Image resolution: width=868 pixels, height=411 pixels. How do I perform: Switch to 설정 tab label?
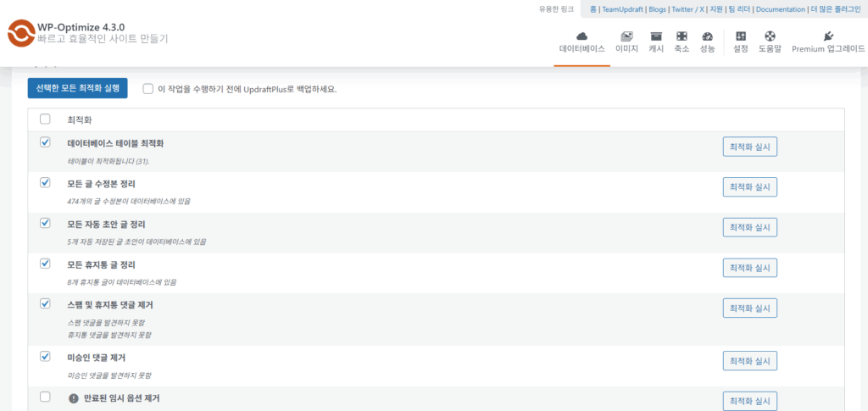(741, 48)
